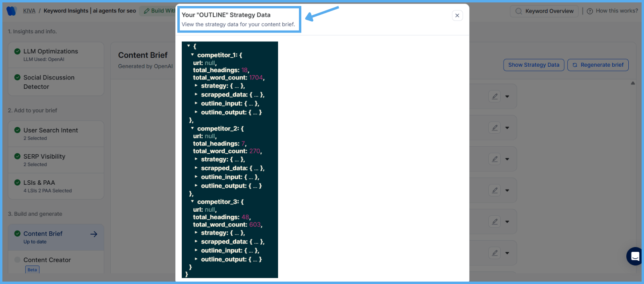The width and height of the screenshot is (644, 284).
Task: Click the green check next to LLM Optimizations
Action: pos(17,51)
